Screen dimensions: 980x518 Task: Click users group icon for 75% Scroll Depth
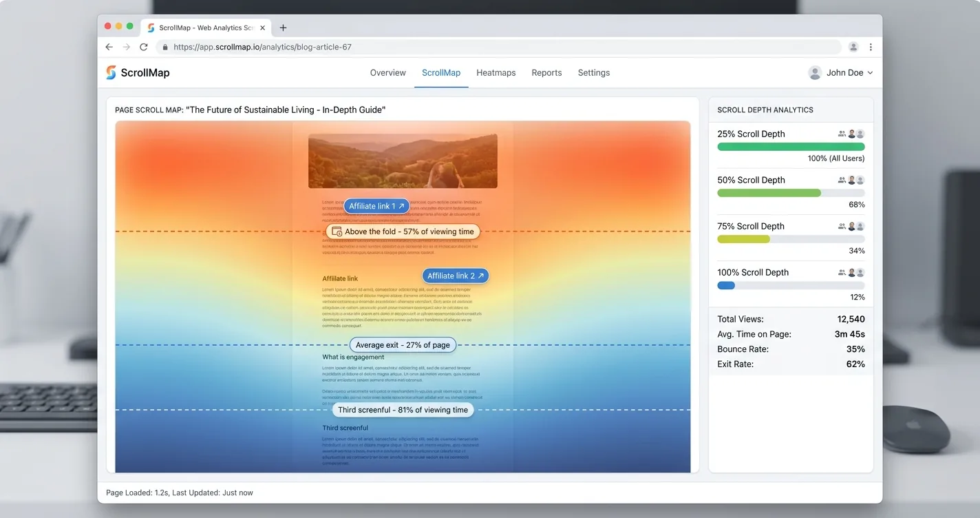pyautogui.click(x=842, y=226)
